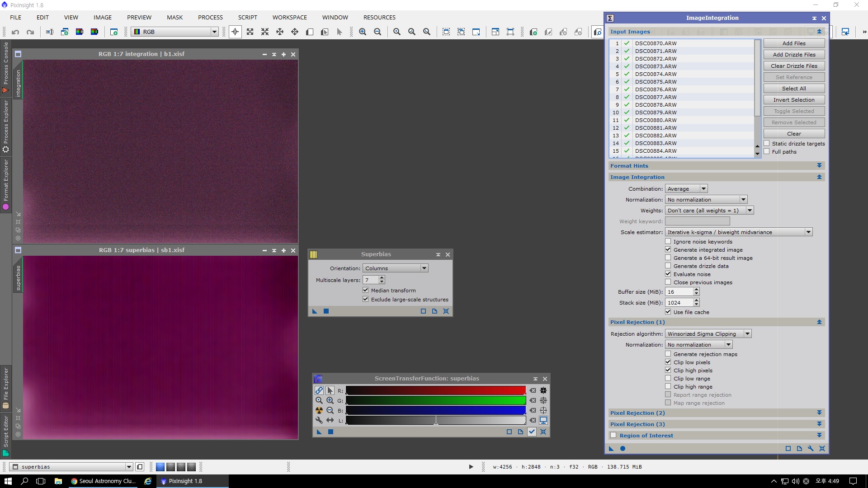
Task: Click the STF red channel slider bar
Action: (x=436, y=390)
